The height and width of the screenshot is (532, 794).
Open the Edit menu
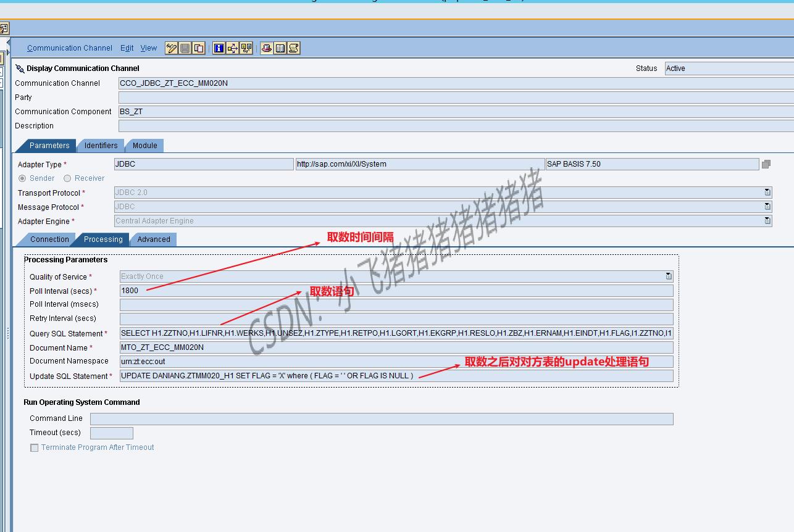click(127, 48)
